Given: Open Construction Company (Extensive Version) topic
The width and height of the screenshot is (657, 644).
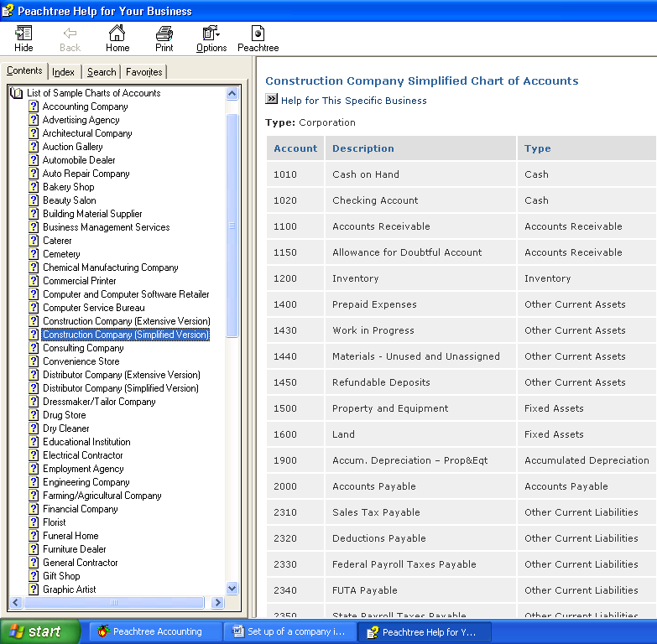Looking at the screenshot, I should tap(127, 321).
